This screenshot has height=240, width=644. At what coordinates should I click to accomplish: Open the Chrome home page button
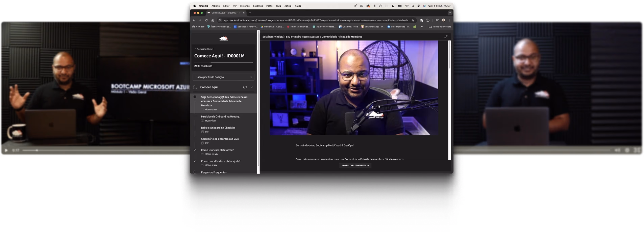click(x=213, y=20)
